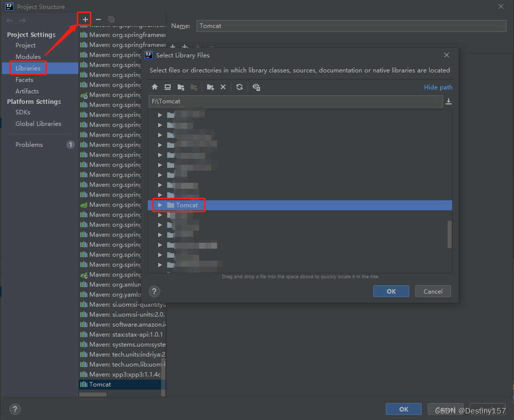Refresh the file chooser tree
Screen dimensions: 514x420
(x=240, y=87)
